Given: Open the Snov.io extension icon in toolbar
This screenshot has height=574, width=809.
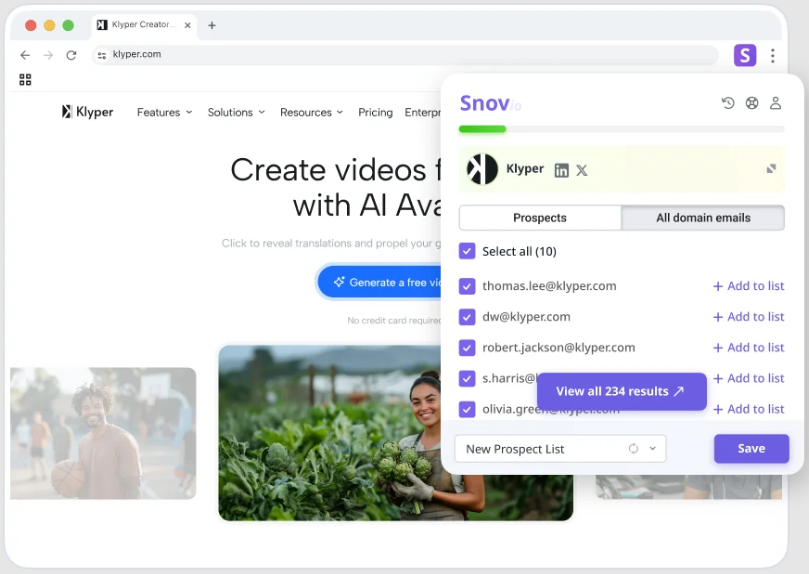Looking at the screenshot, I should (x=745, y=55).
